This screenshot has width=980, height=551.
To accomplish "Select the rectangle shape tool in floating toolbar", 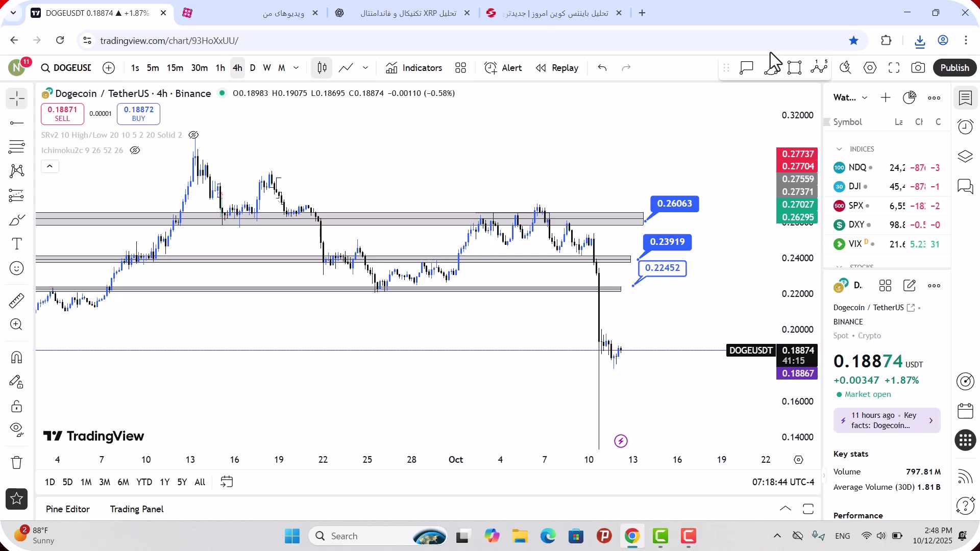I will click(795, 67).
